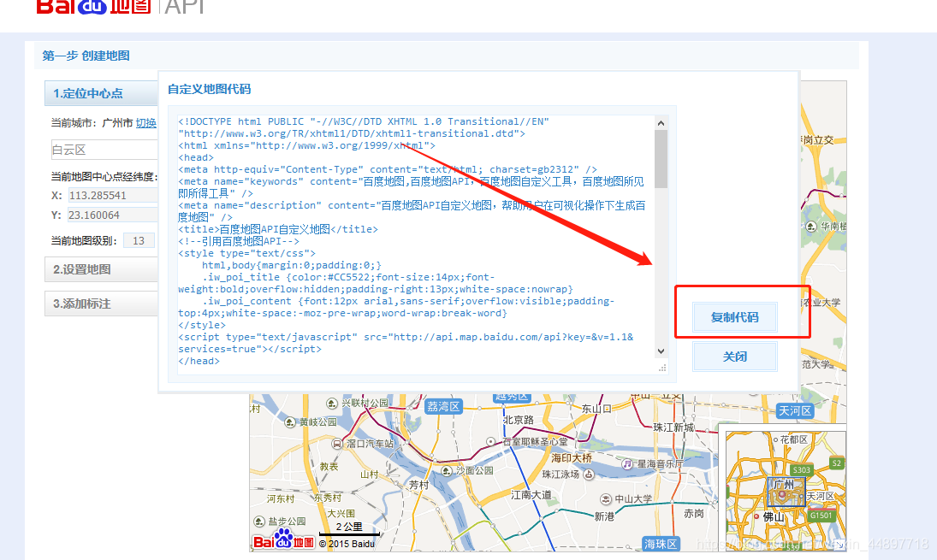Click the © 2015 Baidu copyright text
This screenshot has height=560, width=937.
pyautogui.click(x=347, y=544)
